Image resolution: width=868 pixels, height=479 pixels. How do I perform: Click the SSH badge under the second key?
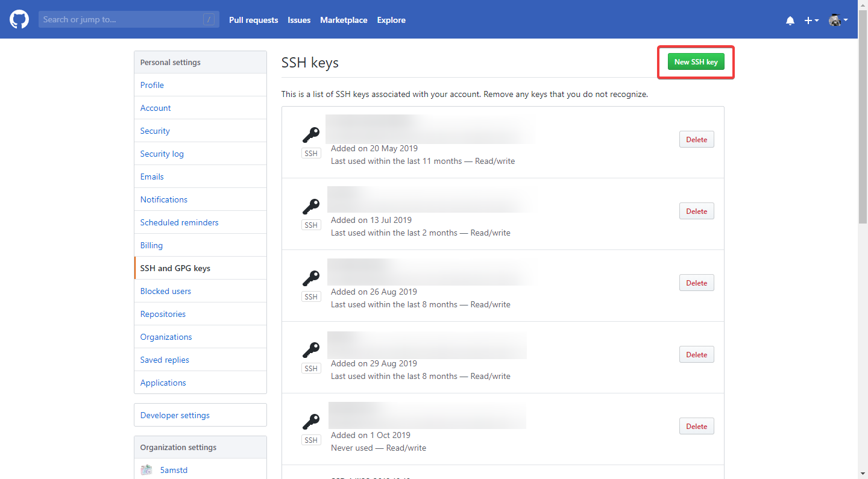coord(311,224)
